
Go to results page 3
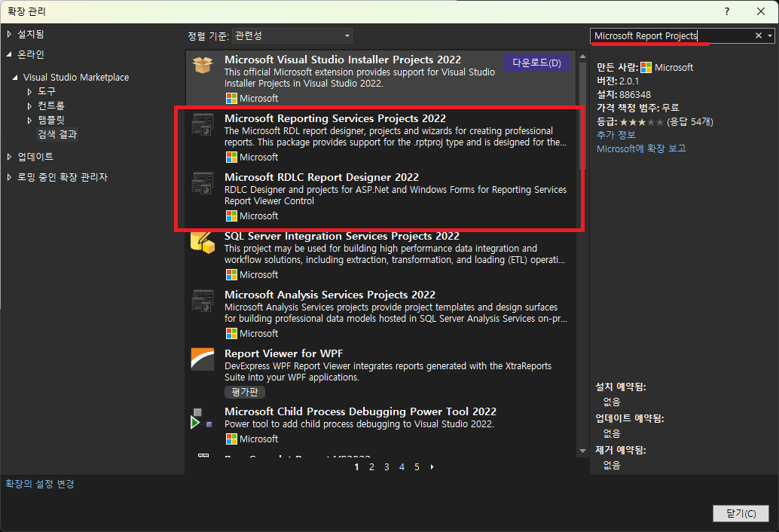pyautogui.click(x=386, y=467)
